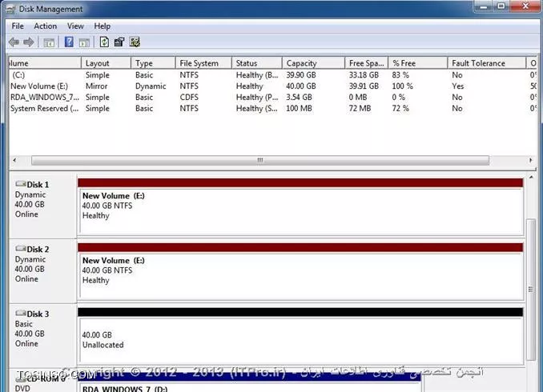Click the 72 MB free space cell
543x392 pixels.
coord(360,108)
